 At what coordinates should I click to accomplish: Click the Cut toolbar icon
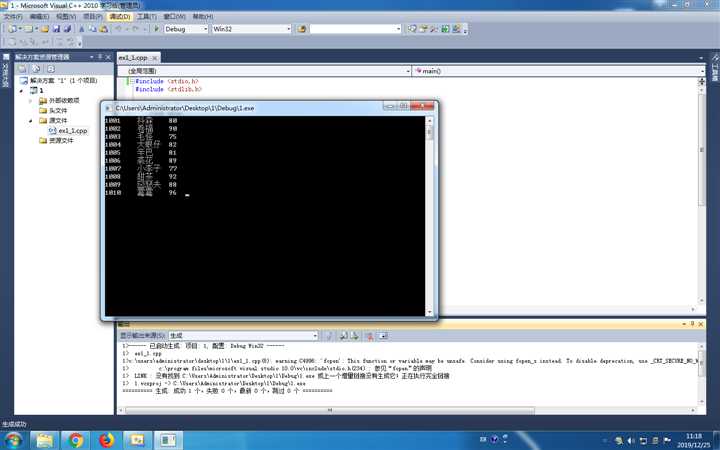click(x=82, y=29)
